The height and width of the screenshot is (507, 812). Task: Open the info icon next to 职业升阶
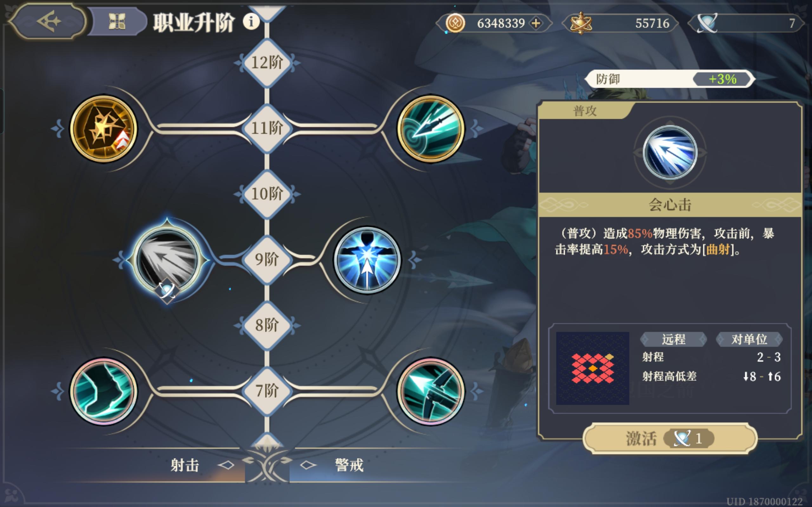pyautogui.click(x=251, y=22)
